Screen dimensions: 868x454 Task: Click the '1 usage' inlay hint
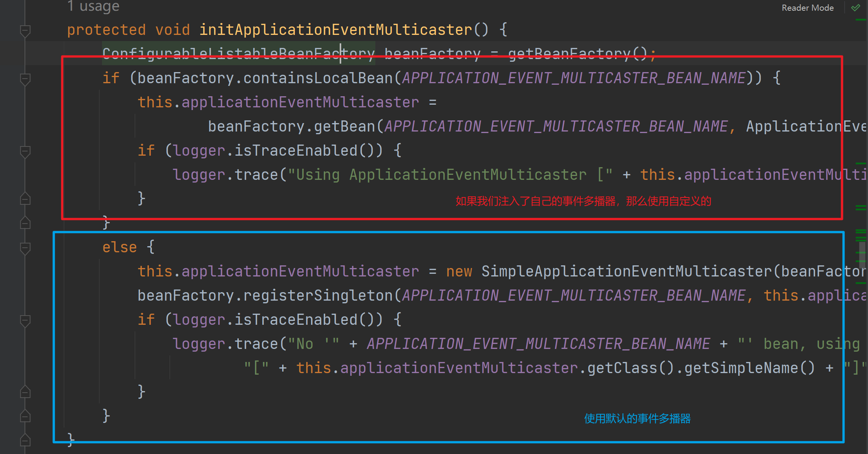coord(93,6)
